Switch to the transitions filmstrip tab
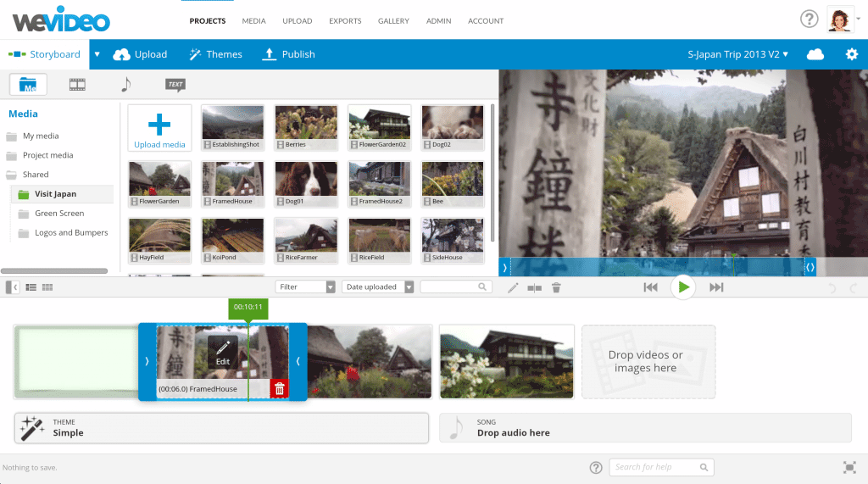The image size is (868, 484). pyautogui.click(x=77, y=85)
